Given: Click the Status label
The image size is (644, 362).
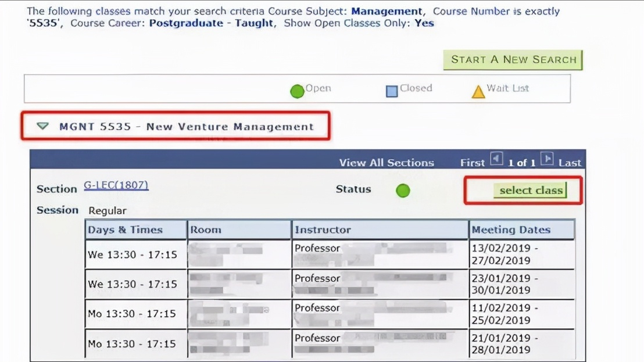Looking at the screenshot, I should pos(353,189).
